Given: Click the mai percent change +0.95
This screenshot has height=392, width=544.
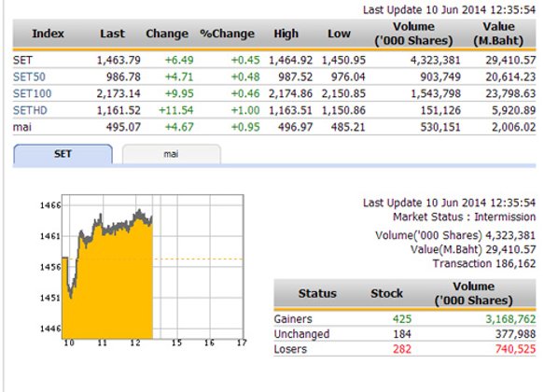Looking at the screenshot, I should tap(245, 127).
